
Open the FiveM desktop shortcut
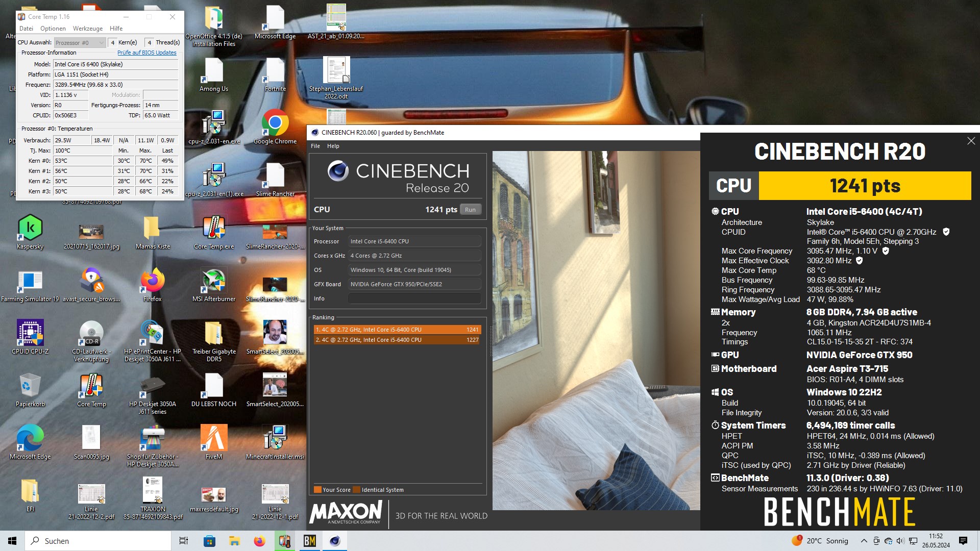214,442
